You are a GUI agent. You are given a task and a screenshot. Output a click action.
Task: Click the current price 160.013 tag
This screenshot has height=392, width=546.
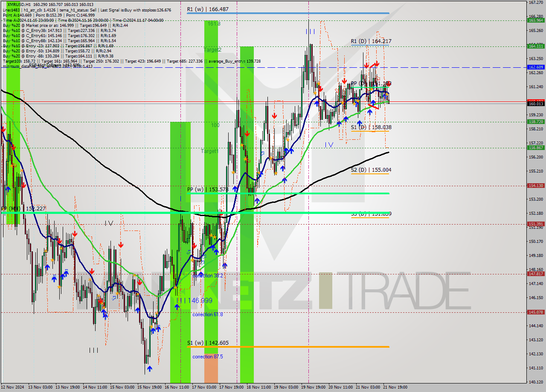coord(536,104)
